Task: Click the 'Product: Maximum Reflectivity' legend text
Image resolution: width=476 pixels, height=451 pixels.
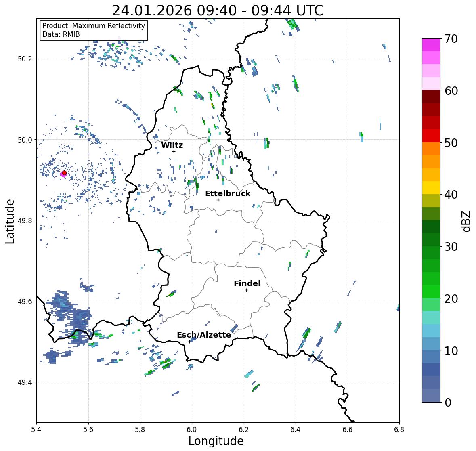Action: (x=94, y=26)
